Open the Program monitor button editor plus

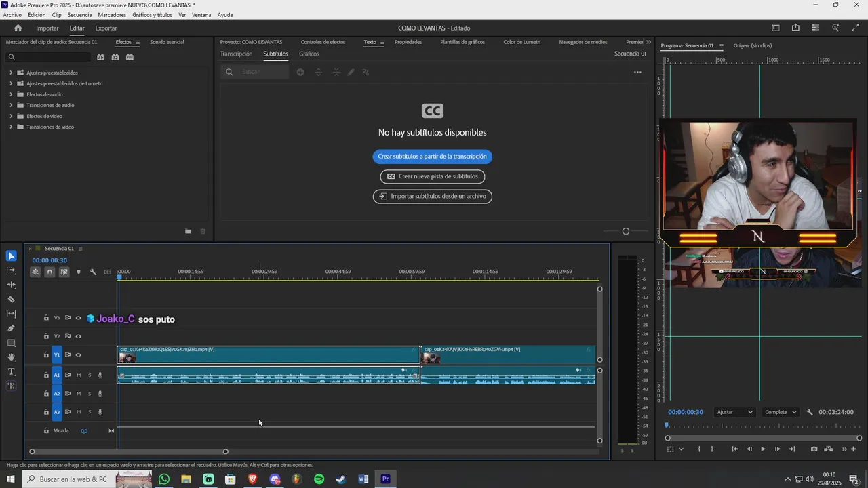[853, 449]
